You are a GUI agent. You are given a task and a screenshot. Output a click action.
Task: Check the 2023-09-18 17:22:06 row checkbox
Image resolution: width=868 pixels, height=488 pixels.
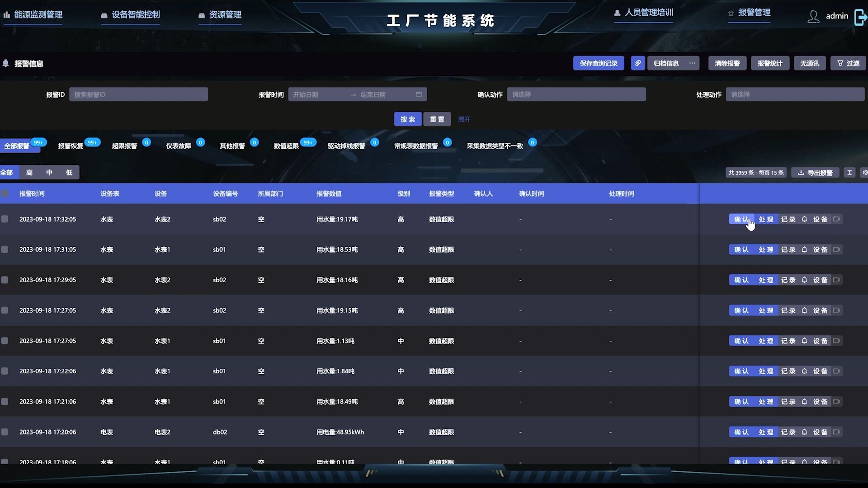pyautogui.click(x=5, y=371)
